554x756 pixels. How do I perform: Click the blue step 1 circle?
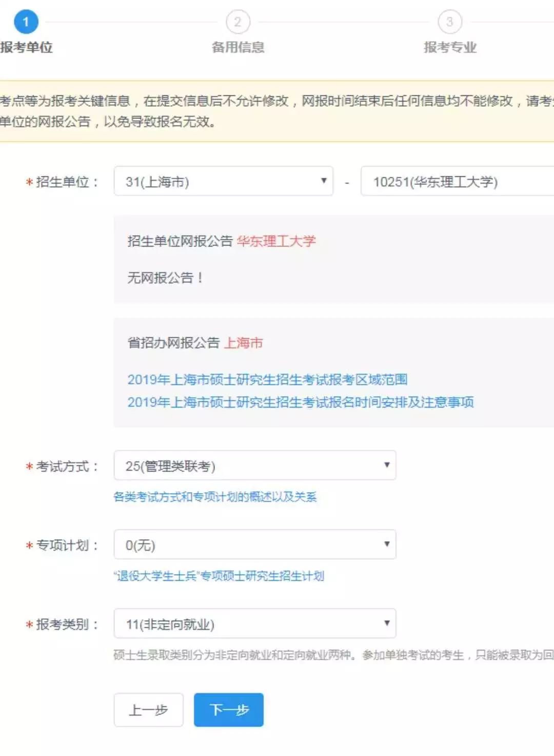pyautogui.click(x=26, y=22)
